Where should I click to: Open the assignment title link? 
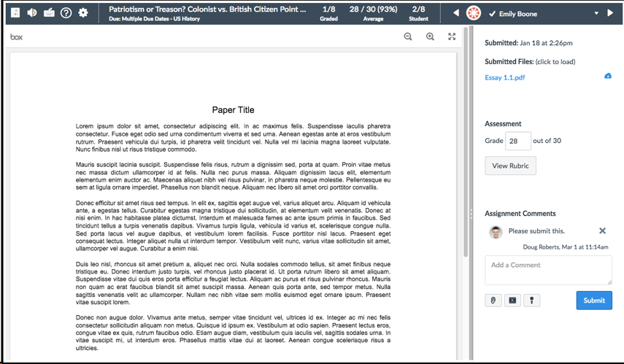pyautogui.click(x=207, y=9)
